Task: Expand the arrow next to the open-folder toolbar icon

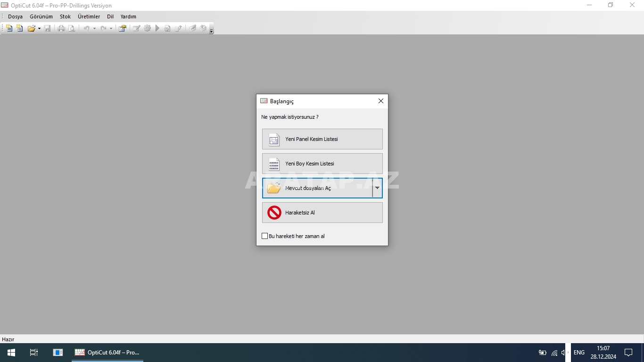Action: (x=39, y=28)
